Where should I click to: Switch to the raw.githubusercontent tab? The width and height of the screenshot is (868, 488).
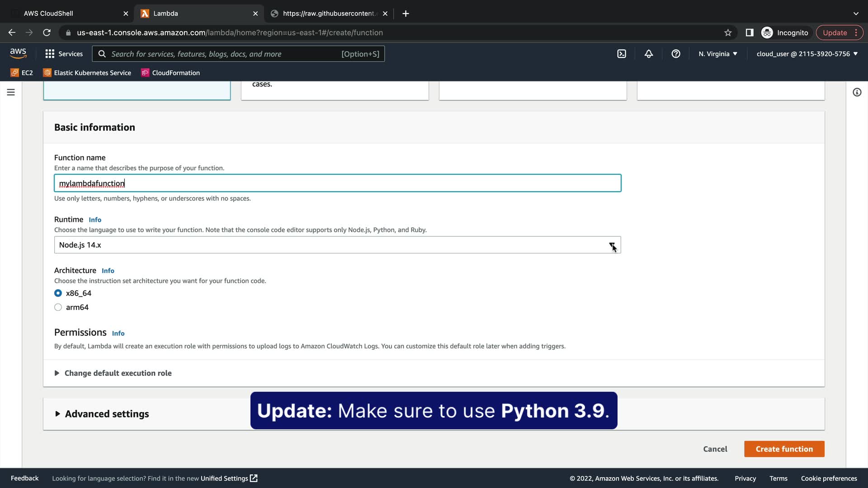(328, 14)
